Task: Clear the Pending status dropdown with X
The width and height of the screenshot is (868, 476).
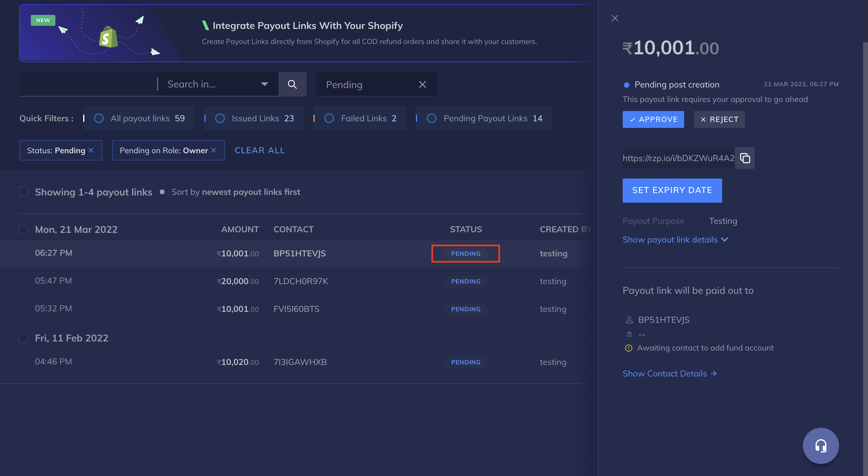Action: click(422, 84)
